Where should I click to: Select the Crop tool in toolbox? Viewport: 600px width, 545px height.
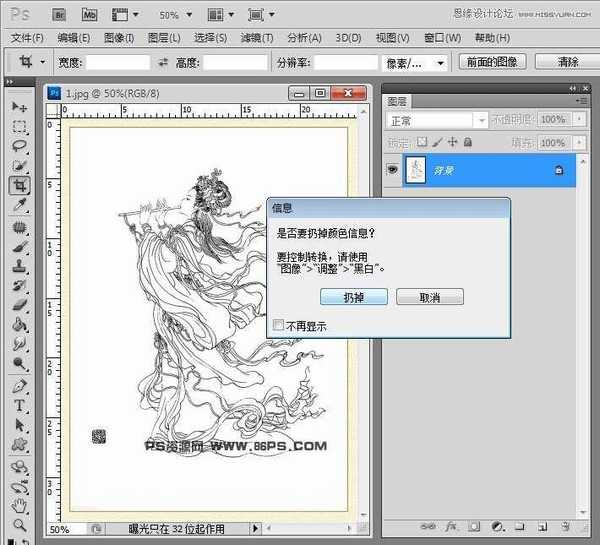point(19,185)
